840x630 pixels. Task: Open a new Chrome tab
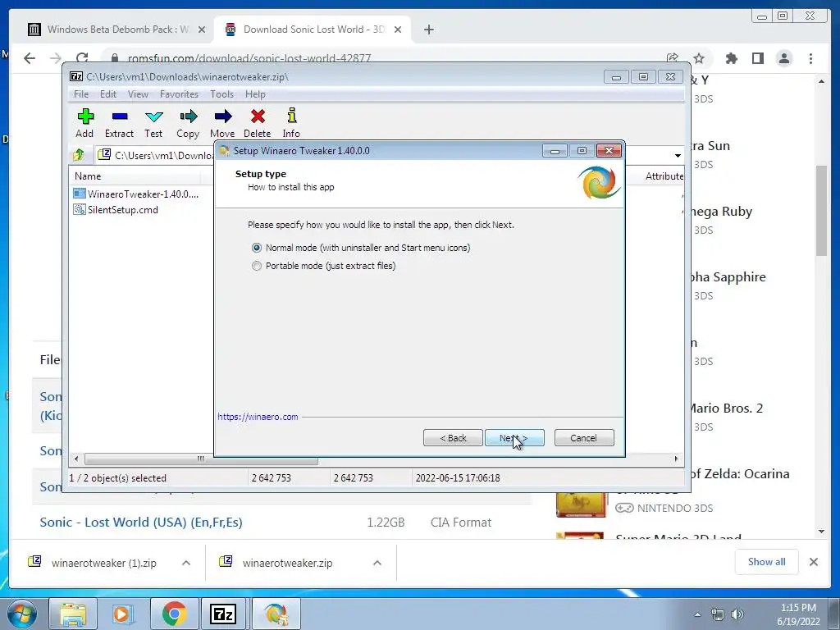[x=428, y=30]
